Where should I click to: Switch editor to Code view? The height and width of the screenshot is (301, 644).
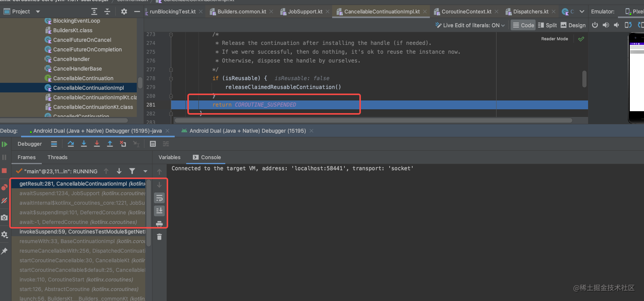click(523, 25)
